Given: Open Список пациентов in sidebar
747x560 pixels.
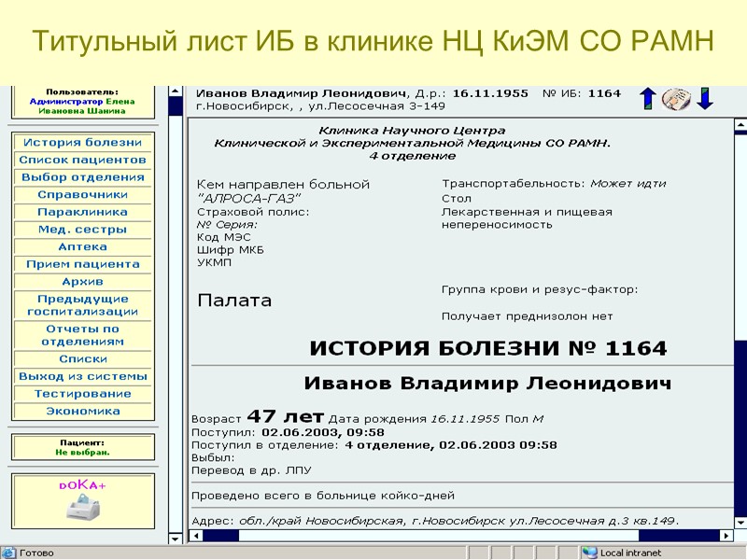Looking at the screenshot, I should 83,160.
